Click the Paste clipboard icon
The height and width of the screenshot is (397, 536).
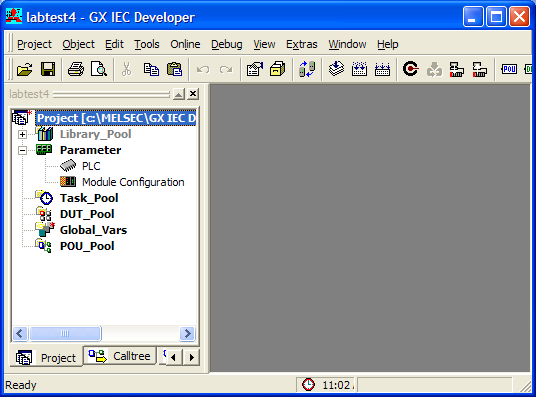[x=174, y=69]
